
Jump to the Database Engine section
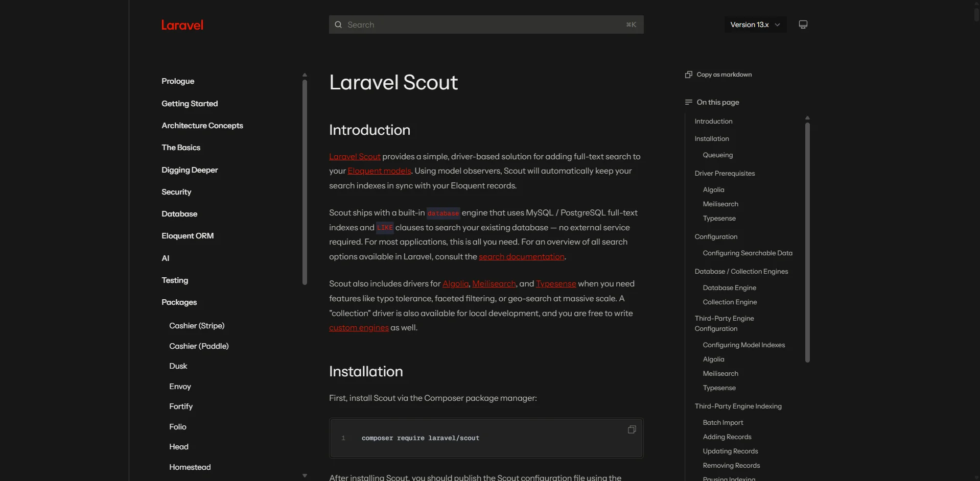[729, 288]
